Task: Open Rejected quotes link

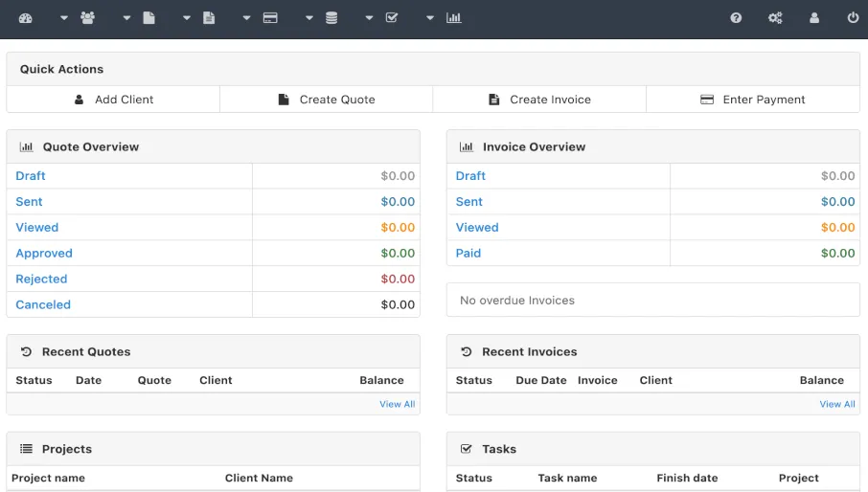Action: tap(41, 280)
